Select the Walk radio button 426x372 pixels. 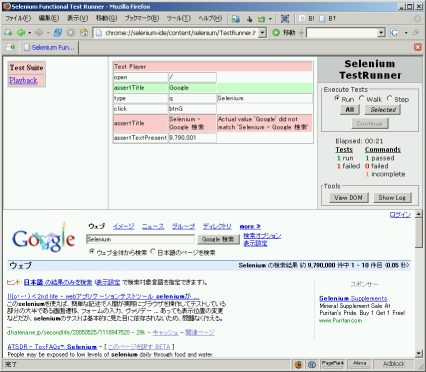pos(362,99)
